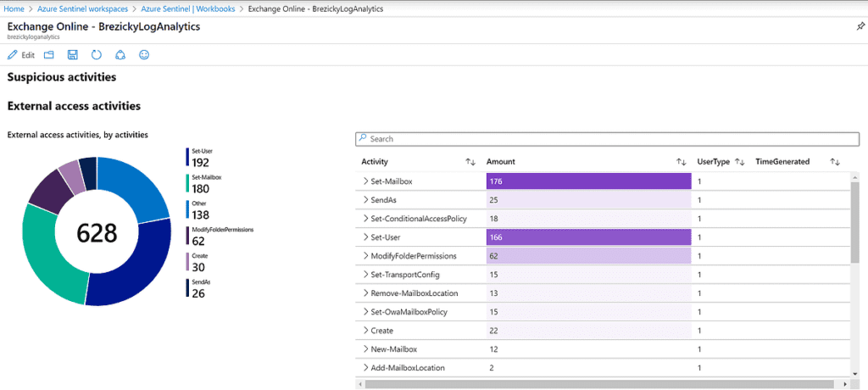
Task: Expand the Remove-MailboxLocation row
Action: [x=366, y=292]
